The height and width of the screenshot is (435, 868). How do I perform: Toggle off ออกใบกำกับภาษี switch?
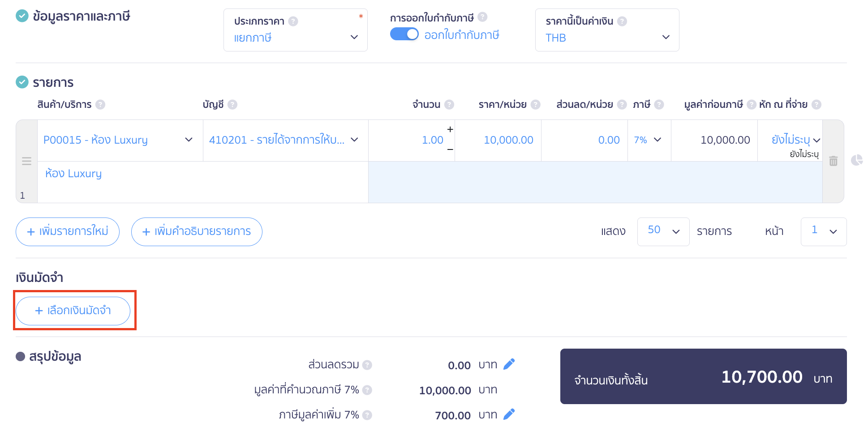(x=404, y=34)
